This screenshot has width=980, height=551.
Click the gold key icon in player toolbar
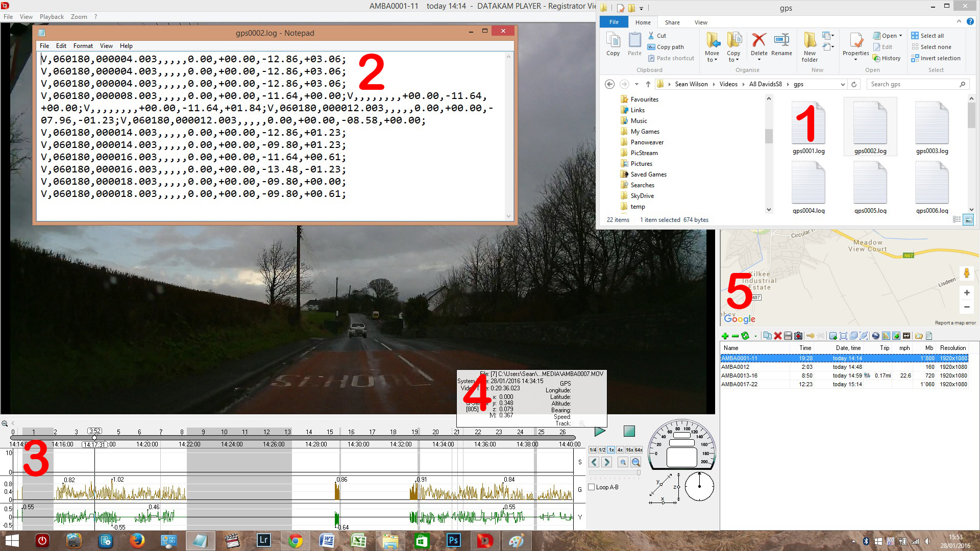coord(811,336)
